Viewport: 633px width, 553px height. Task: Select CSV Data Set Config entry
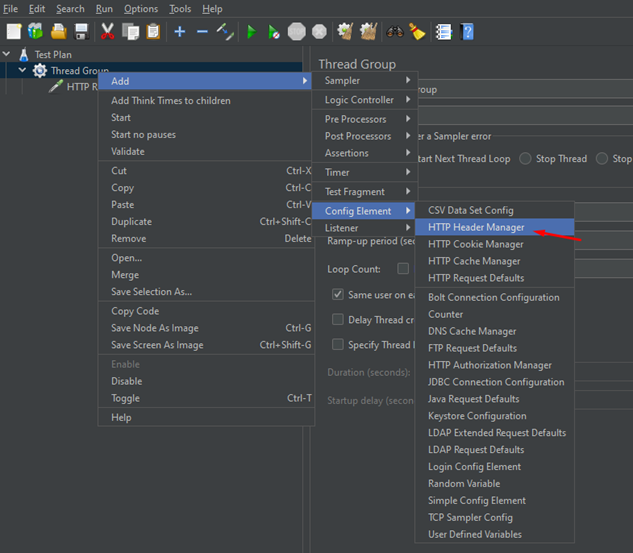pos(470,210)
